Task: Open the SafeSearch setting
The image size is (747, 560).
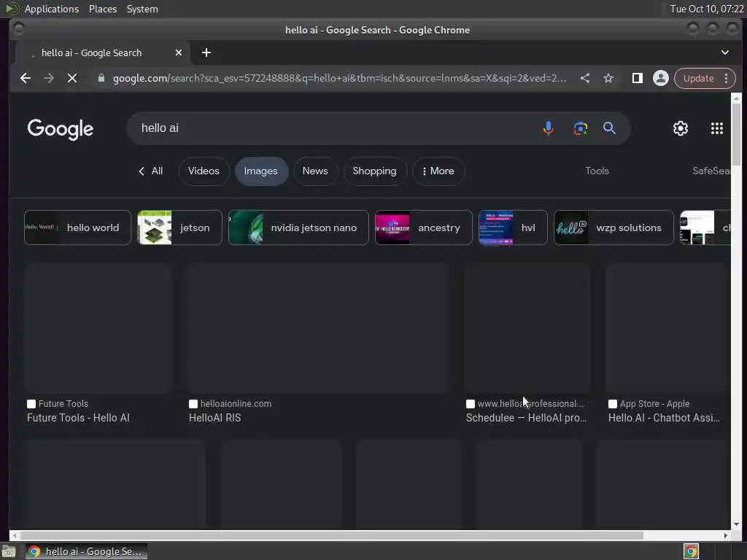Action: (711, 171)
